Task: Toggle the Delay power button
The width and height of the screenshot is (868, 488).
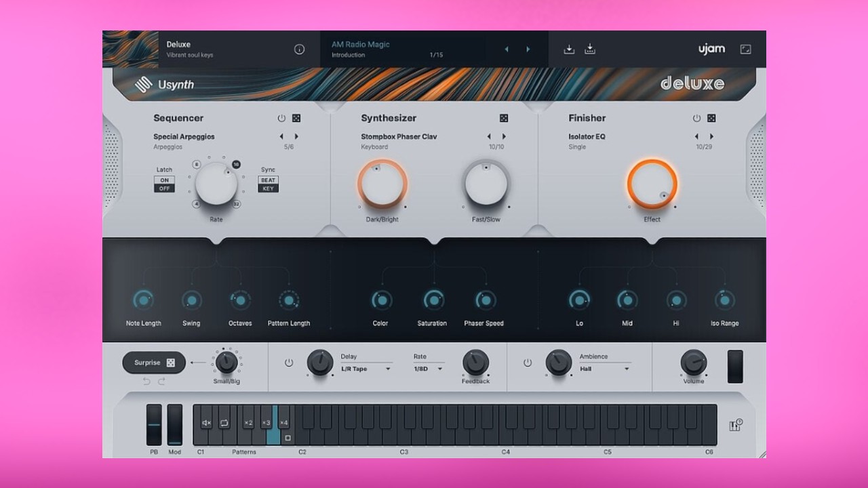Action: 288,363
